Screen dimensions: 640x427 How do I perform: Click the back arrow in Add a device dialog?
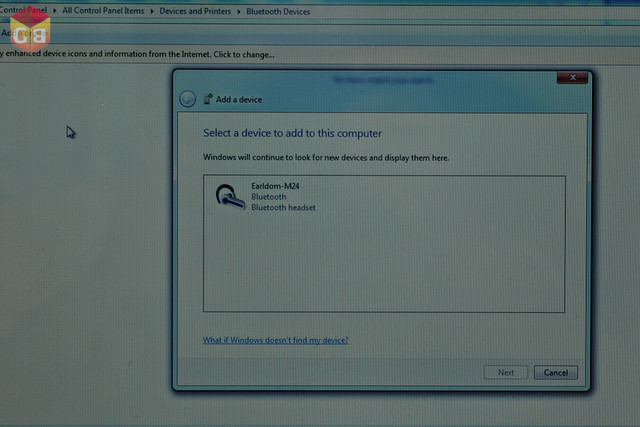188,99
